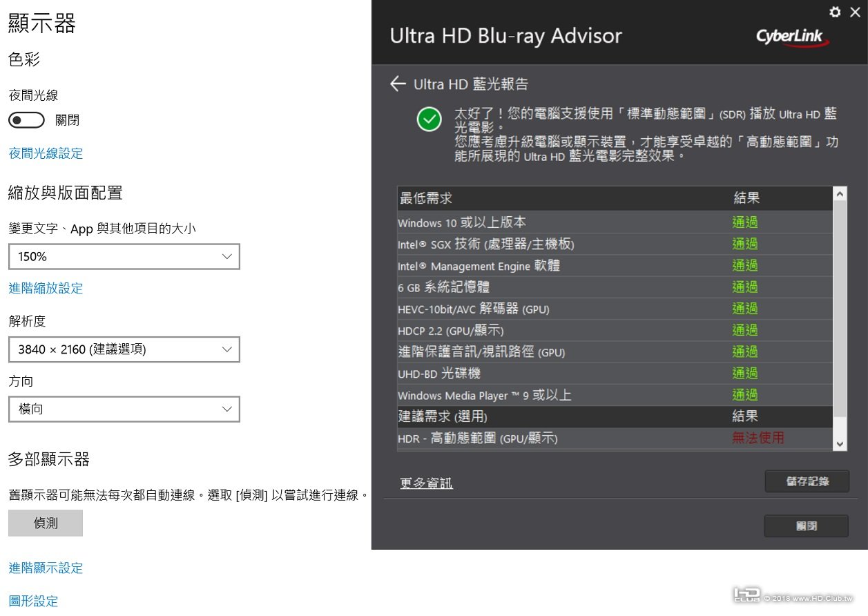Click the 儲存記錄 button
This screenshot has height=616, width=868.
[807, 481]
